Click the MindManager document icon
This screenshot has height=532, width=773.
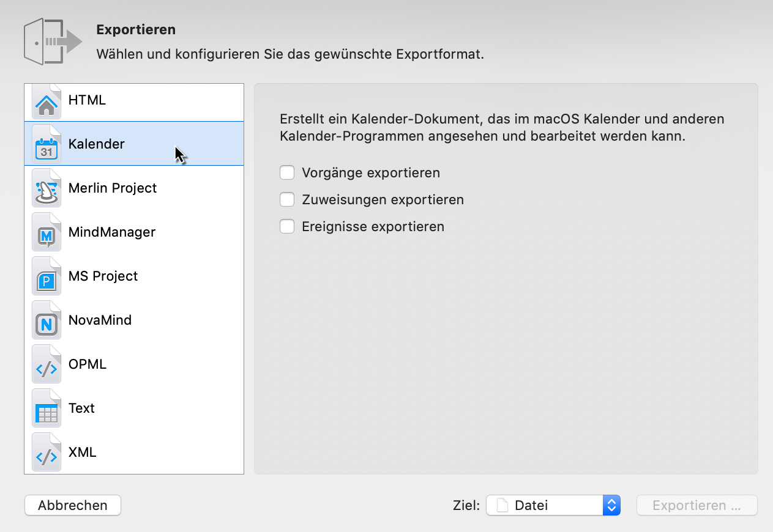pyautogui.click(x=47, y=232)
